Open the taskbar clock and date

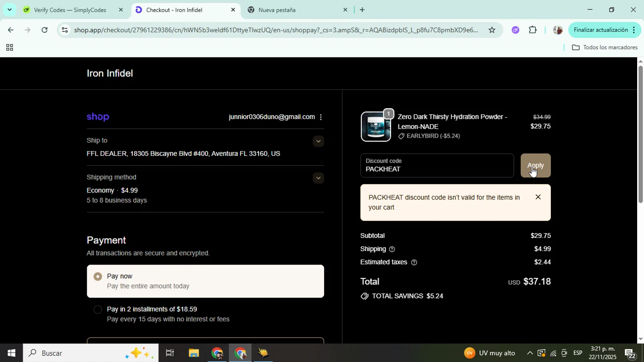pos(602,353)
